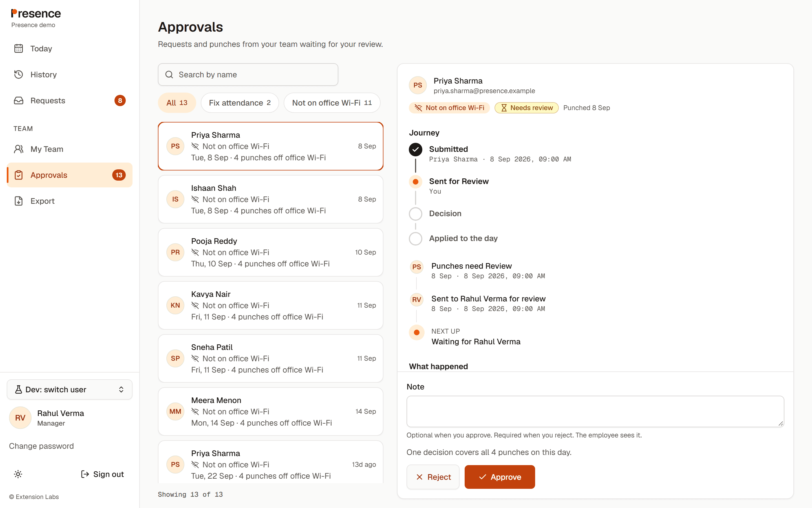Approve Priya Sharma's punches

point(500,477)
